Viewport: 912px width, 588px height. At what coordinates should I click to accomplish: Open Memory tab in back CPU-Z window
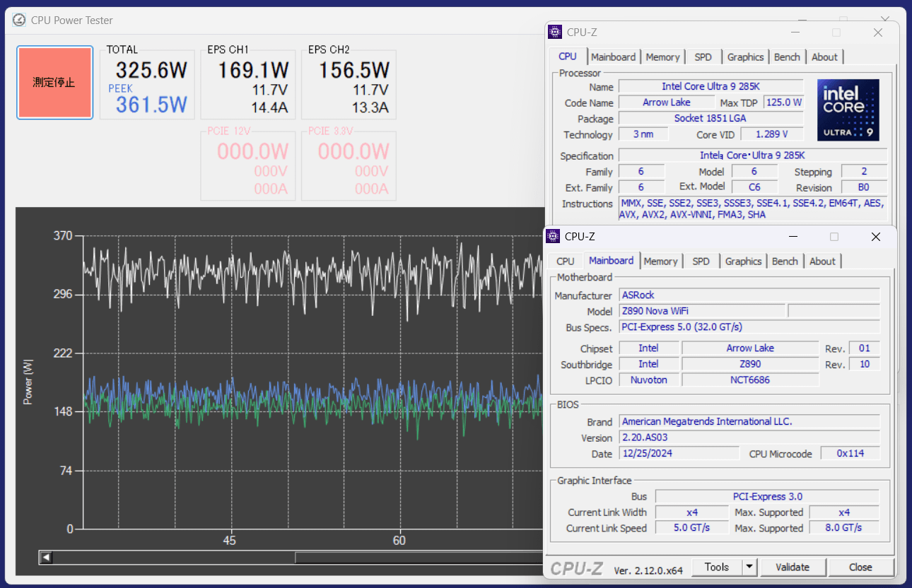click(663, 57)
